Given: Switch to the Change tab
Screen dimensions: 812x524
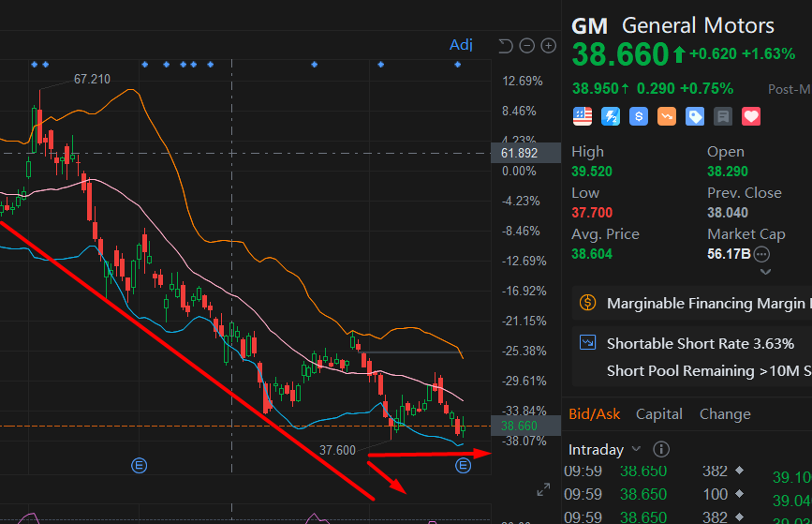Looking at the screenshot, I should (x=725, y=414).
